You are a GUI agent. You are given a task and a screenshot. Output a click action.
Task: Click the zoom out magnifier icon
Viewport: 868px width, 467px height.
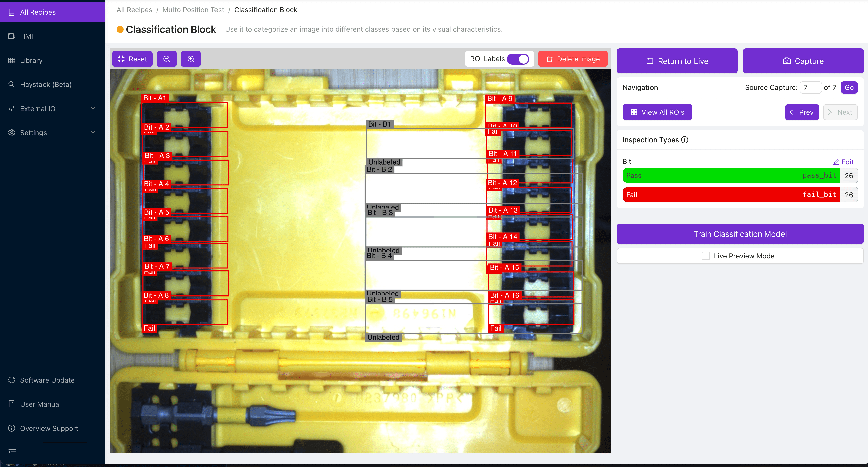[166, 59]
